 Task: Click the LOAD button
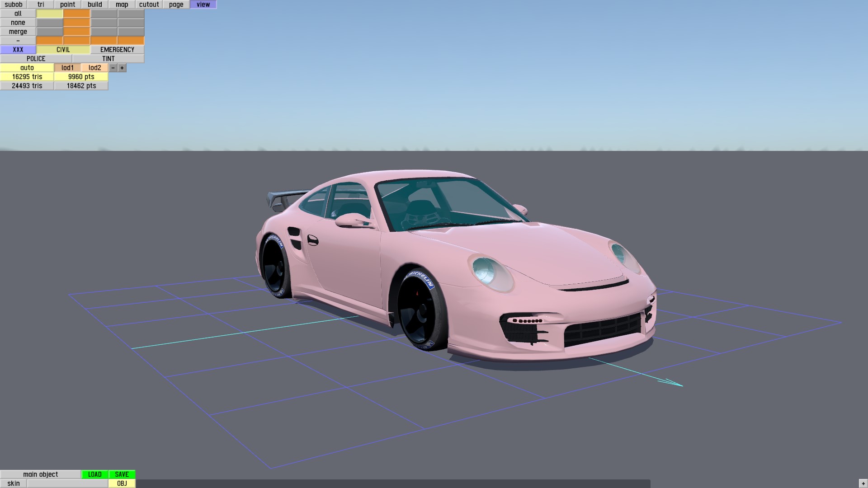[94, 474]
